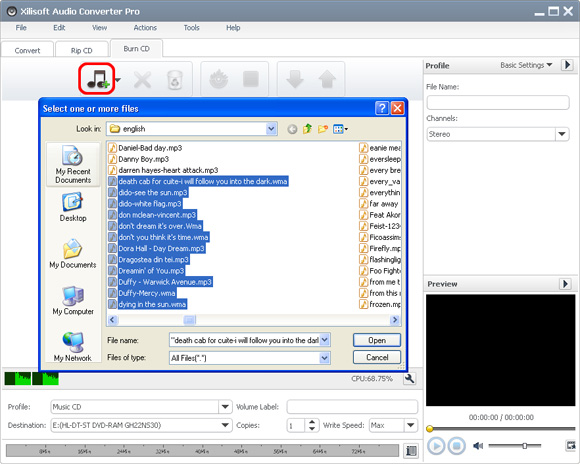Click the Help question mark in dialog
Viewport: 580px width, 464px height.
(x=382, y=108)
